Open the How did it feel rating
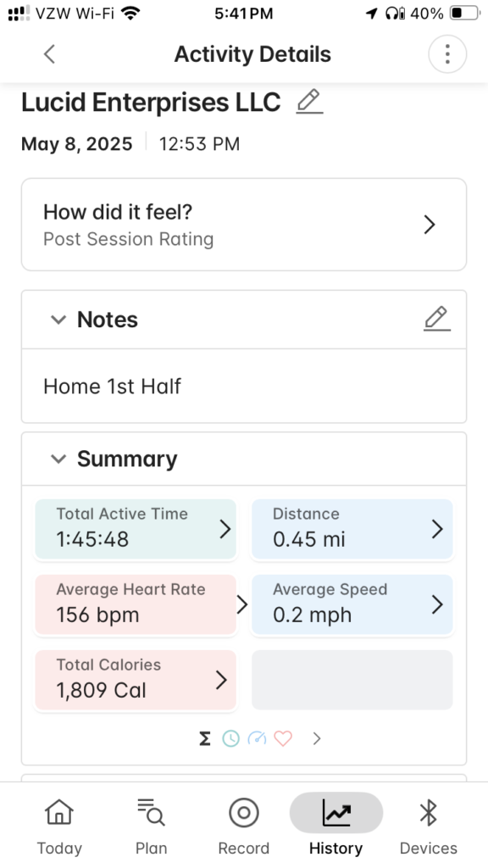This screenshot has width=488, height=868. [x=244, y=225]
